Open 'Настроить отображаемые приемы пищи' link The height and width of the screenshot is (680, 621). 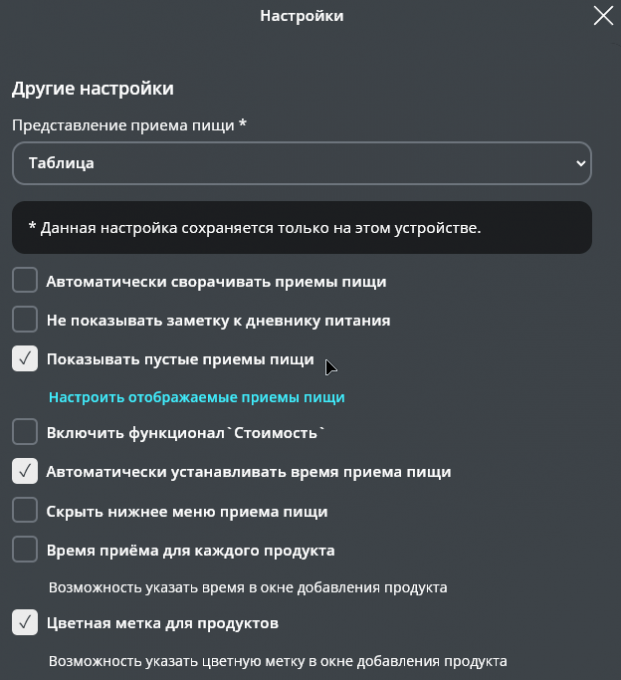point(196,397)
